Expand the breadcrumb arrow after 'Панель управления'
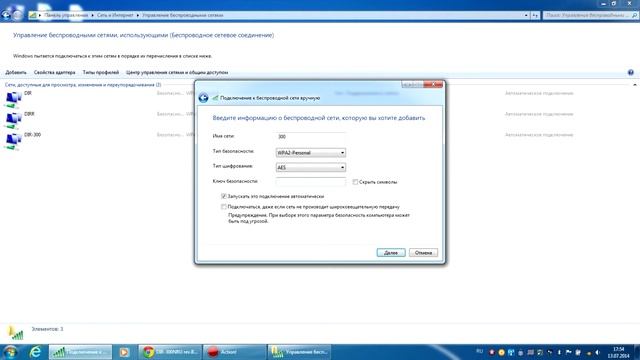The width and height of the screenshot is (640, 360). 93,15
